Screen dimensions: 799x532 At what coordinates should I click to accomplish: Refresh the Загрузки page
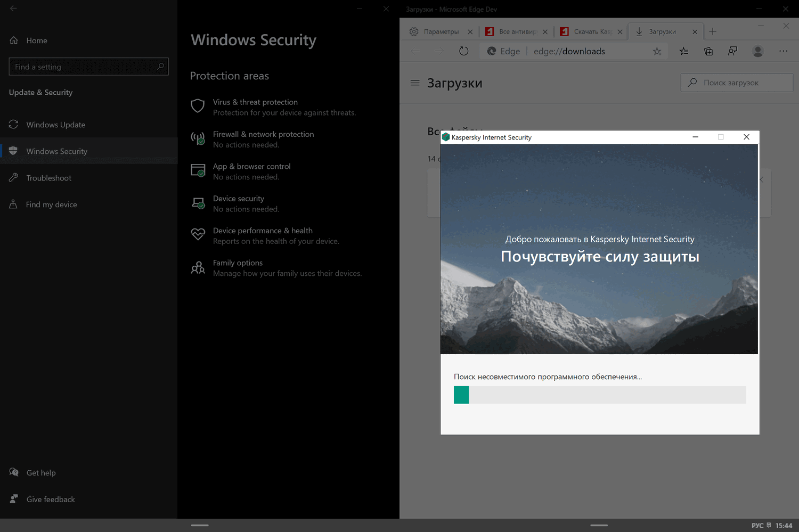pyautogui.click(x=463, y=51)
